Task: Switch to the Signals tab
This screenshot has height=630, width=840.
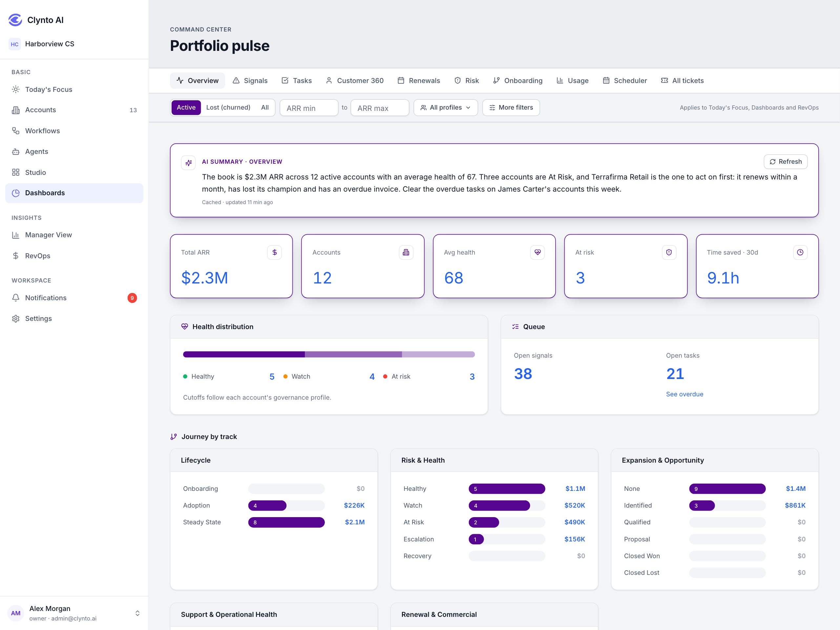Action: coord(250,80)
